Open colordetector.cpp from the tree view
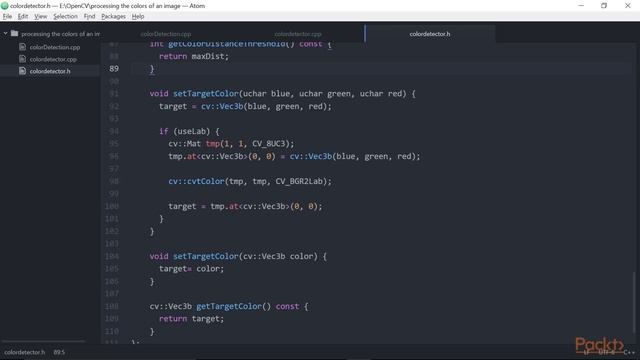The height and width of the screenshot is (360, 640). click(x=53, y=59)
